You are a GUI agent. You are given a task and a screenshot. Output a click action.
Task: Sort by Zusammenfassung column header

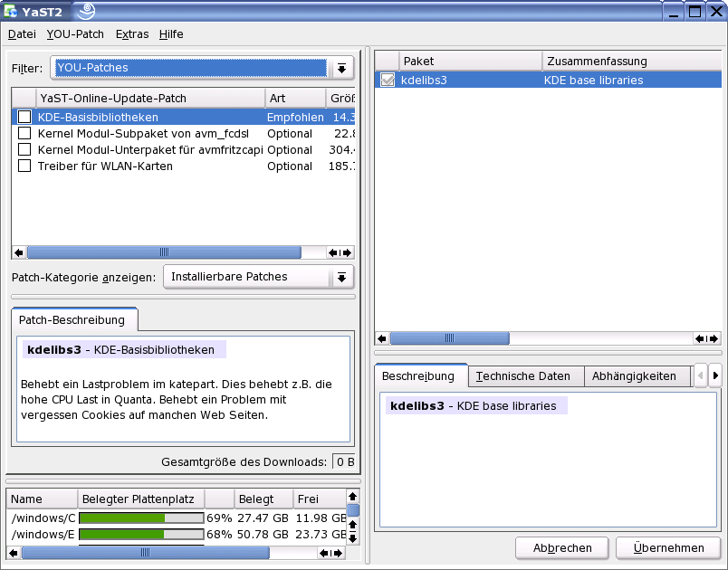click(x=631, y=62)
